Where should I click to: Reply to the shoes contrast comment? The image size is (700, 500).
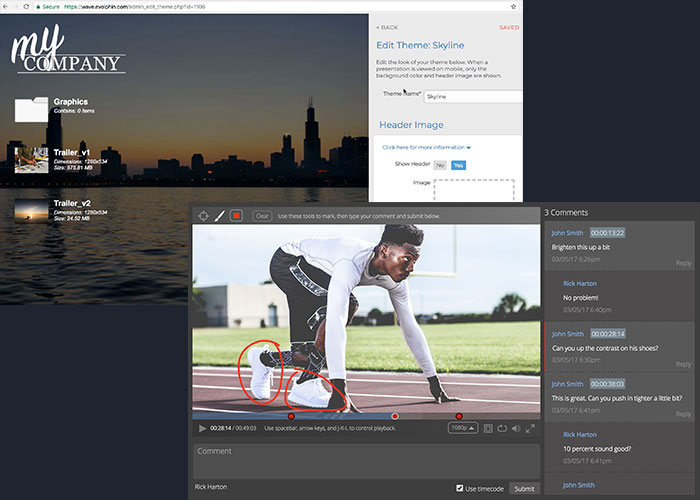683,364
